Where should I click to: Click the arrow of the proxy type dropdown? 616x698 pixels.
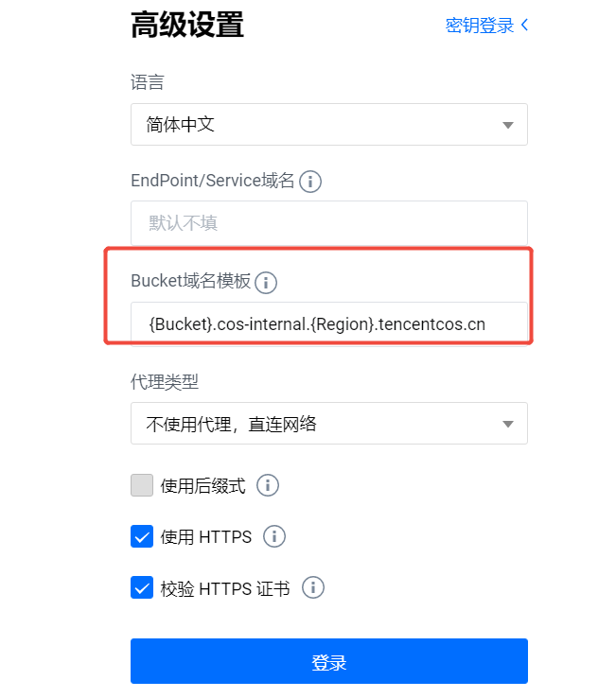coord(508,424)
